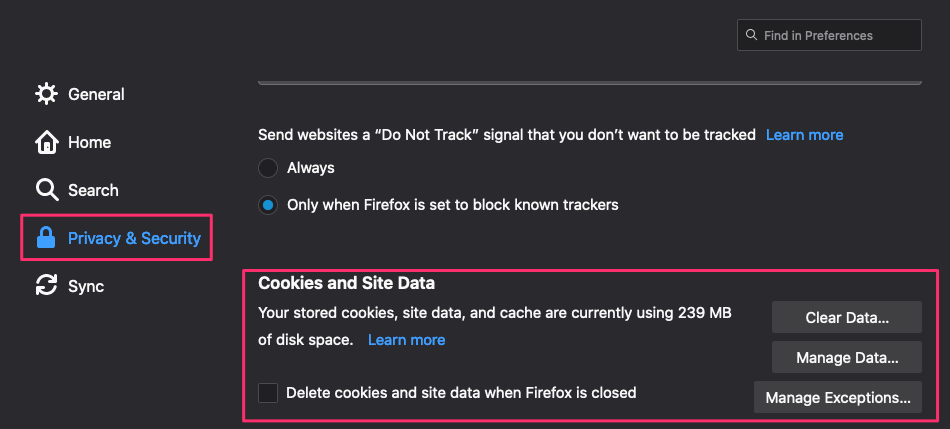
Task: Click the Search magnifier icon in sidebar
Action: (x=46, y=190)
